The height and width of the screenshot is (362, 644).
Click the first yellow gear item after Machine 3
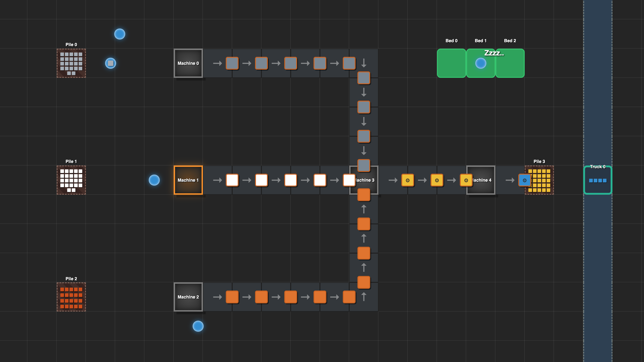point(407,180)
